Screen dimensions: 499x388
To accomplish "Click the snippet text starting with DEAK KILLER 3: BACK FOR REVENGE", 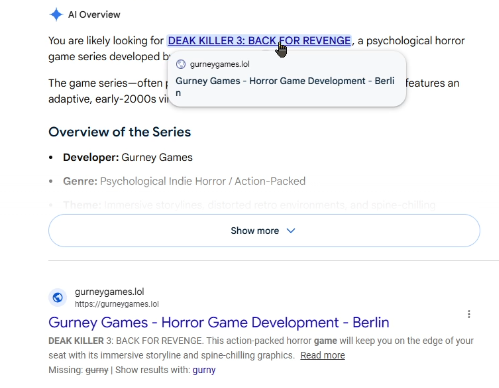I will (x=261, y=348).
